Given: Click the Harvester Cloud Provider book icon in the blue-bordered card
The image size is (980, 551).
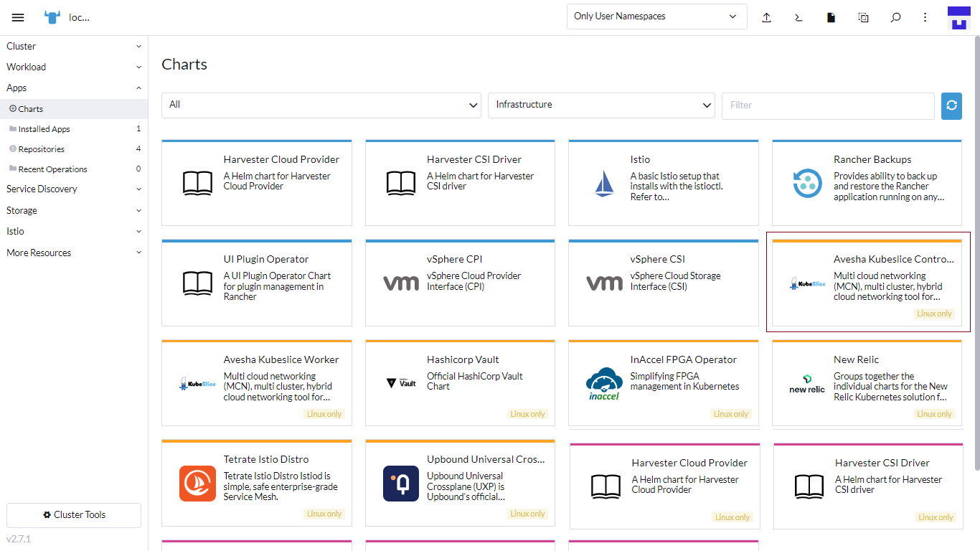Looking at the screenshot, I should pyautogui.click(x=197, y=184).
